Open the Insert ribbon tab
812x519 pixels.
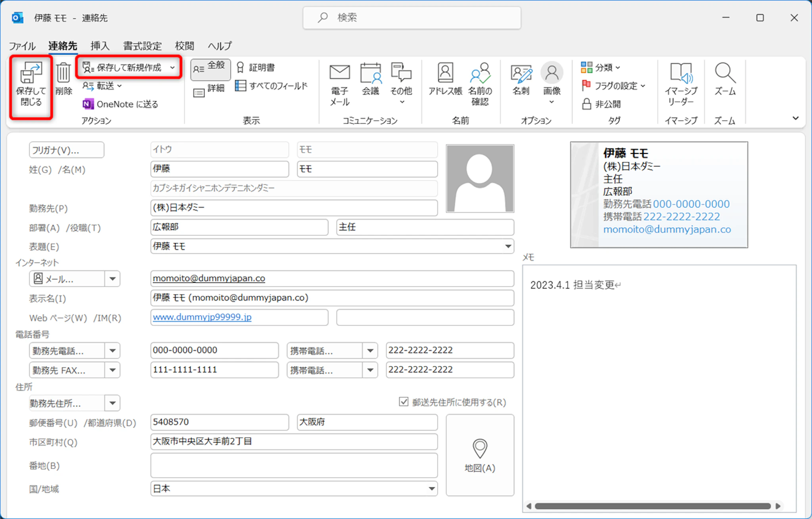coord(100,46)
